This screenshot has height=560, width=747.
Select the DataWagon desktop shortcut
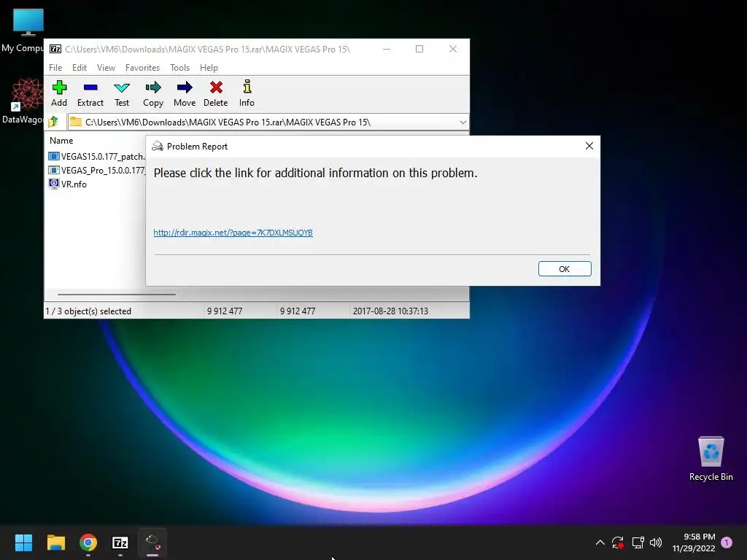[x=23, y=101]
